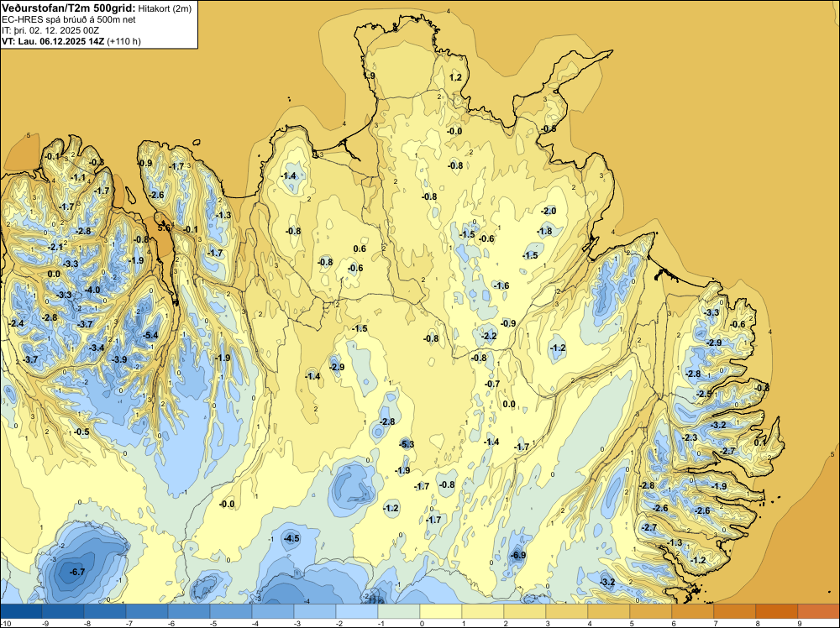Viewport: 840px width, 628px height.
Task: Click the legend color between -7 and -6
Action: click(147, 611)
